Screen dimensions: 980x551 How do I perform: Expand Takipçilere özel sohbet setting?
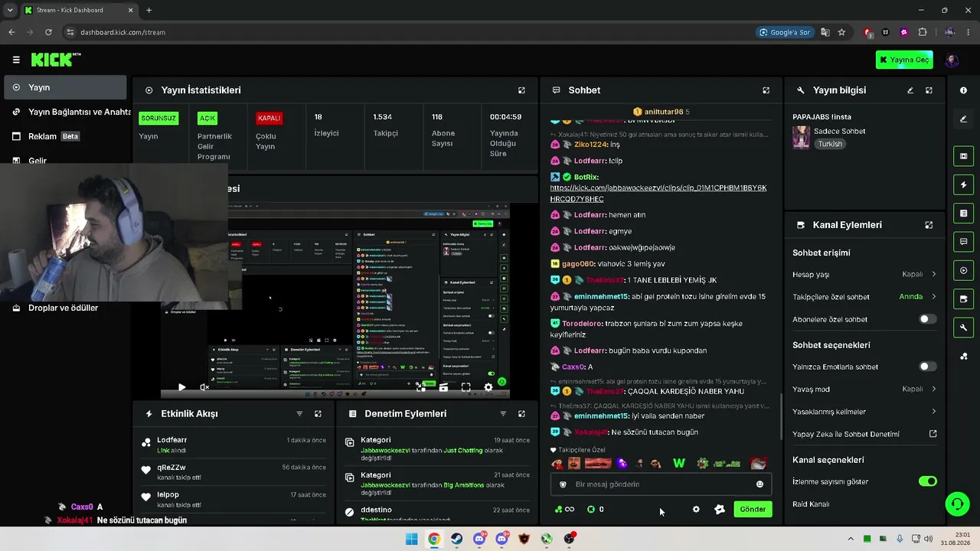point(864,297)
